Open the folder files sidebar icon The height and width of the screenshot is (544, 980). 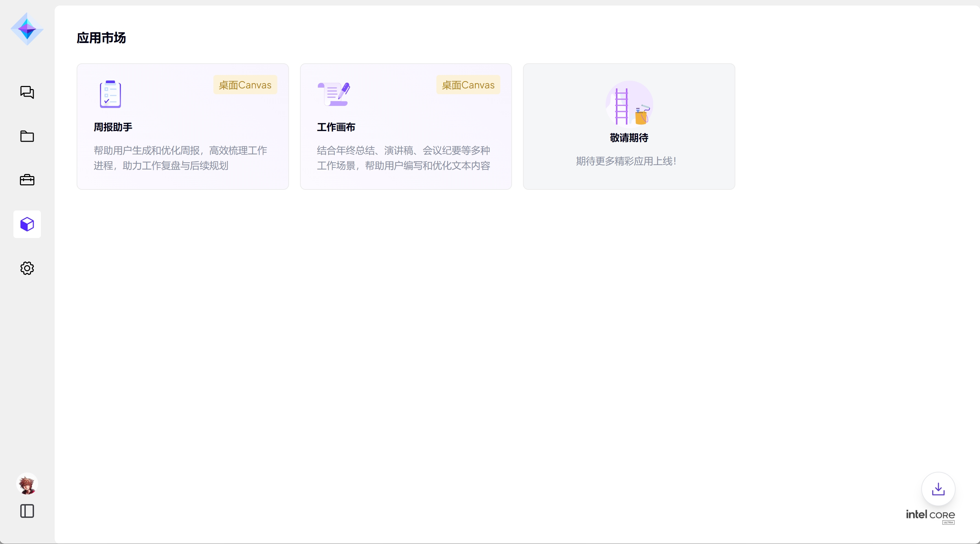click(x=27, y=136)
